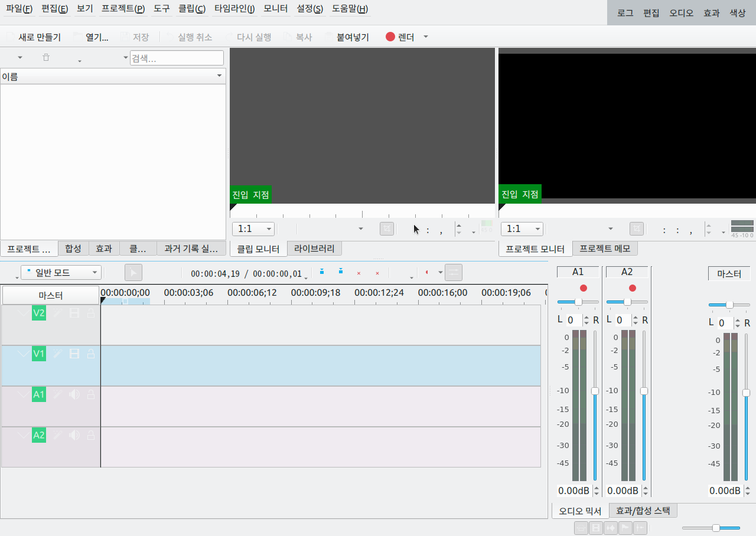Click the second red x timeline icon
Viewport: 756px width, 536px height.
(377, 273)
